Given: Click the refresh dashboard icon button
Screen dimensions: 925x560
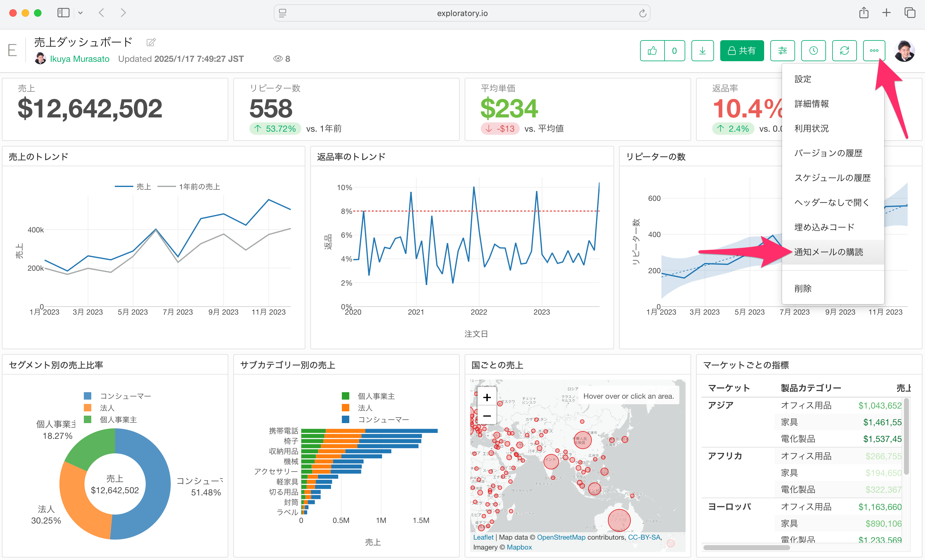Looking at the screenshot, I should (x=844, y=51).
